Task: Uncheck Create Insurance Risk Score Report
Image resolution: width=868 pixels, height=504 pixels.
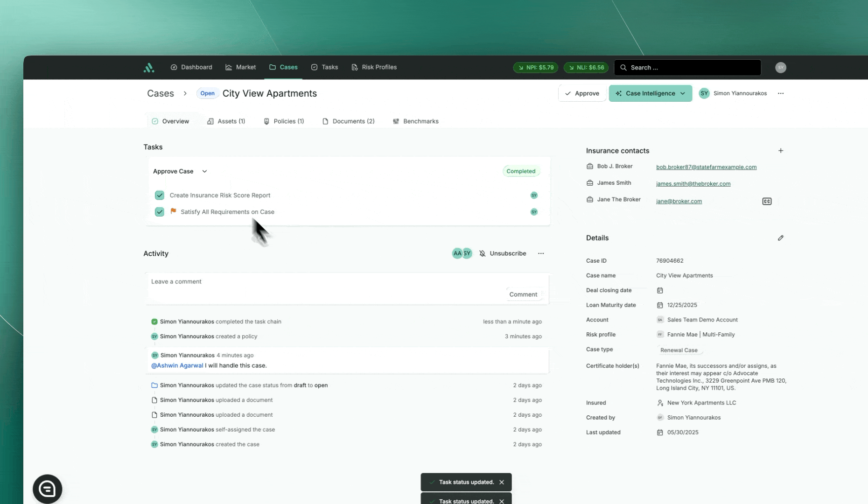Action: [x=160, y=196]
